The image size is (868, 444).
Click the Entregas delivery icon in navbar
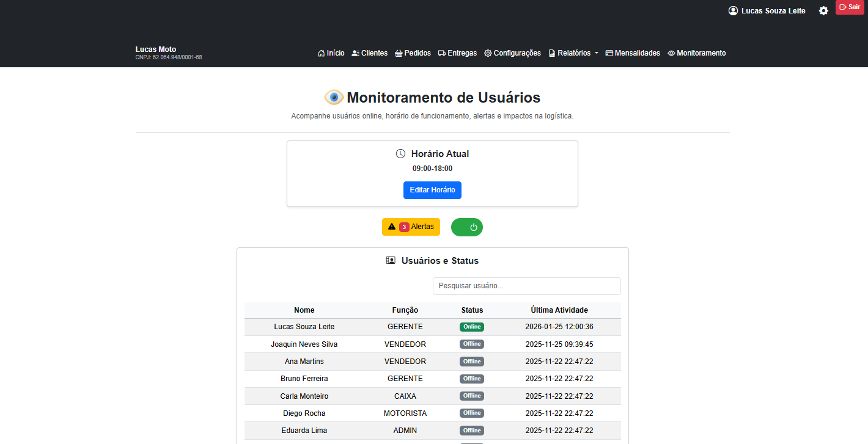(x=441, y=53)
